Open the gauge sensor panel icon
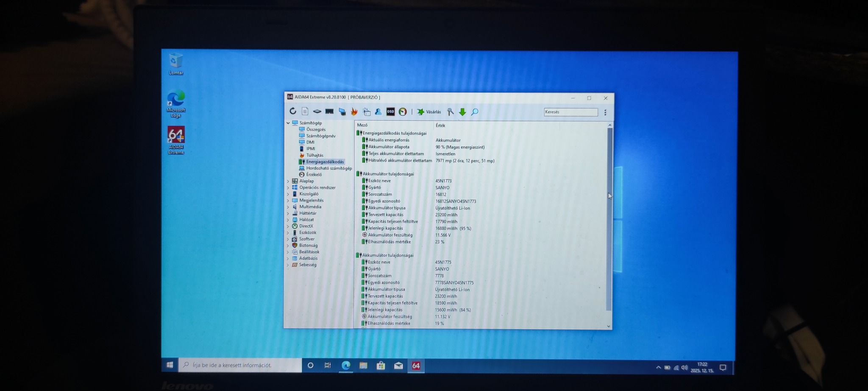This screenshot has width=868, height=391. click(x=403, y=112)
